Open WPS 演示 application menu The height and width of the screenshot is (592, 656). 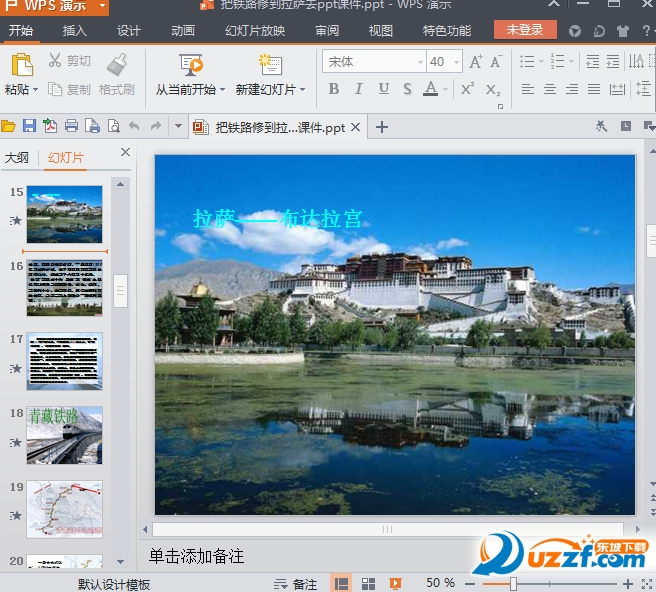coord(54,6)
